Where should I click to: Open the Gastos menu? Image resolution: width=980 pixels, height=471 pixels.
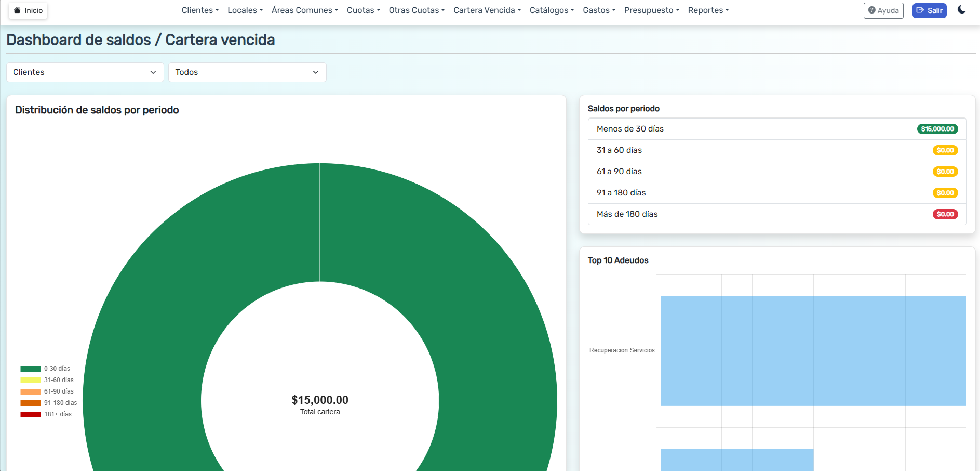tap(599, 10)
